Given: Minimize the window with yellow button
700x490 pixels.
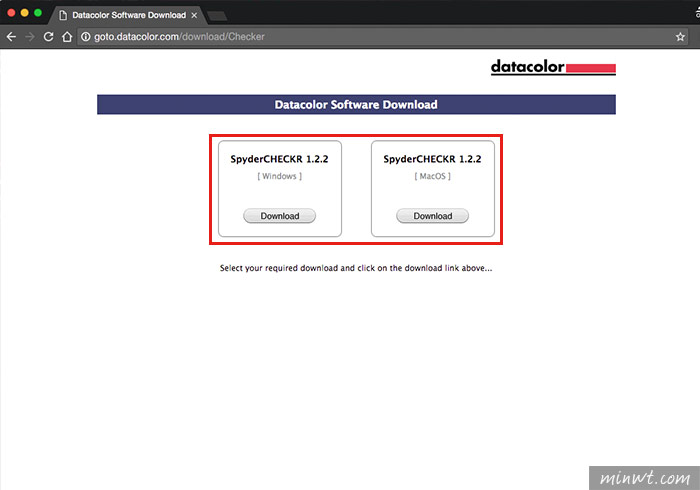Looking at the screenshot, I should [x=25, y=12].
